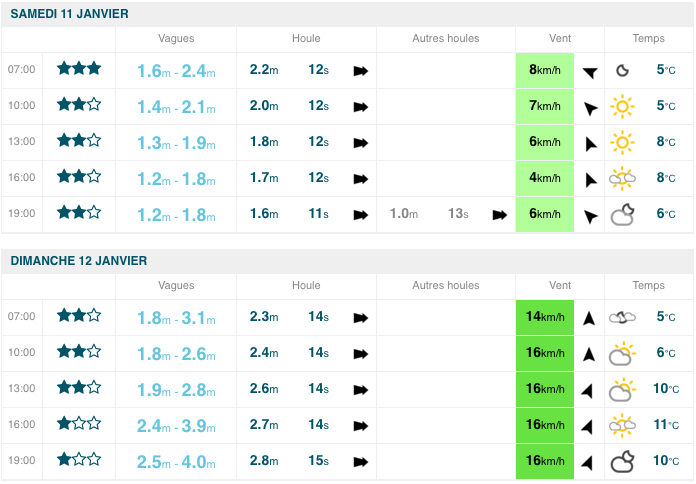Click the 13:00 time cell on Samedi
This screenshot has height=484, width=696.
coord(22,142)
